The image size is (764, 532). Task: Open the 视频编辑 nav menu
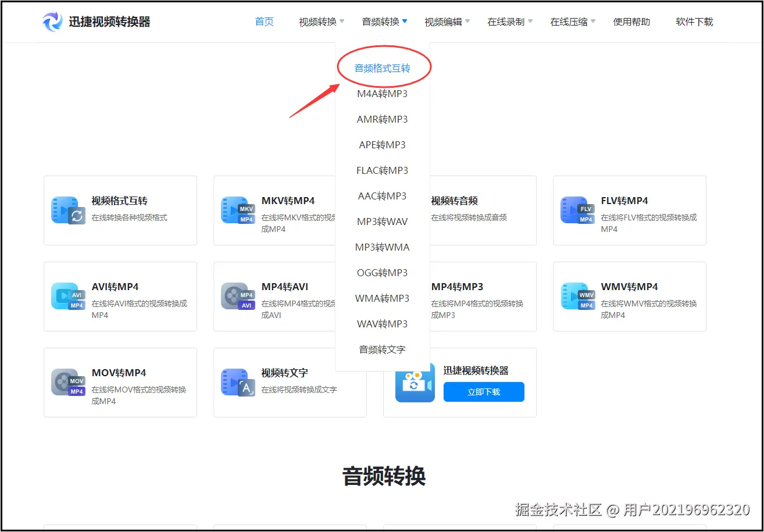pos(444,22)
